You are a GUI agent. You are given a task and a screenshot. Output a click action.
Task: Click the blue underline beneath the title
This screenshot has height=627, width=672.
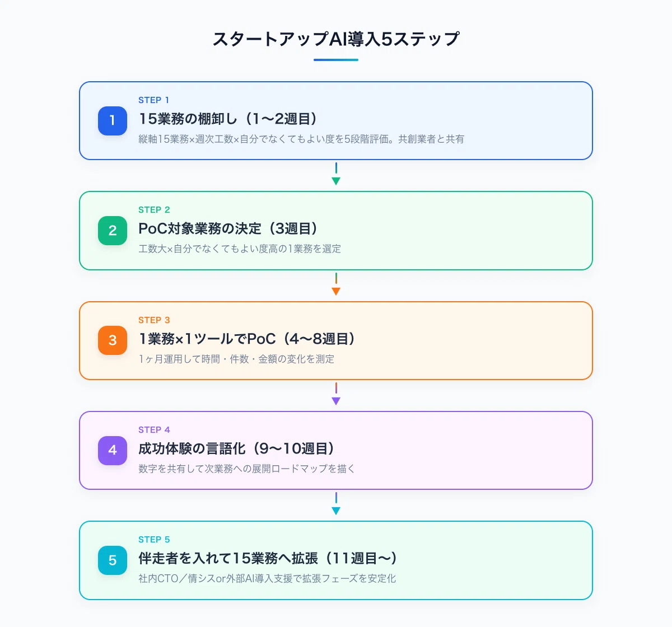point(336,59)
